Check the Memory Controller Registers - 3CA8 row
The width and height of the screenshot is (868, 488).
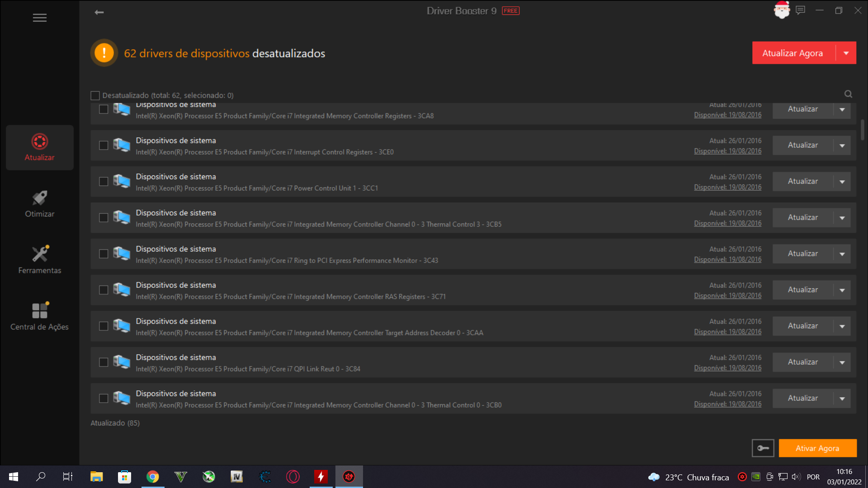(x=104, y=109)
